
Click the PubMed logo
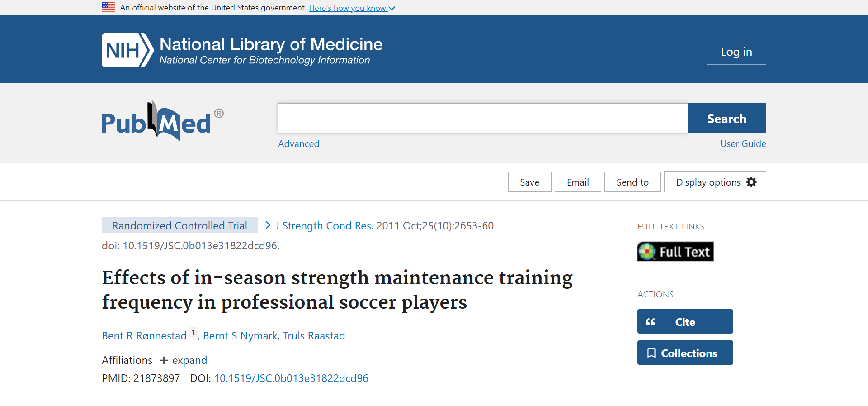[162, 121]
